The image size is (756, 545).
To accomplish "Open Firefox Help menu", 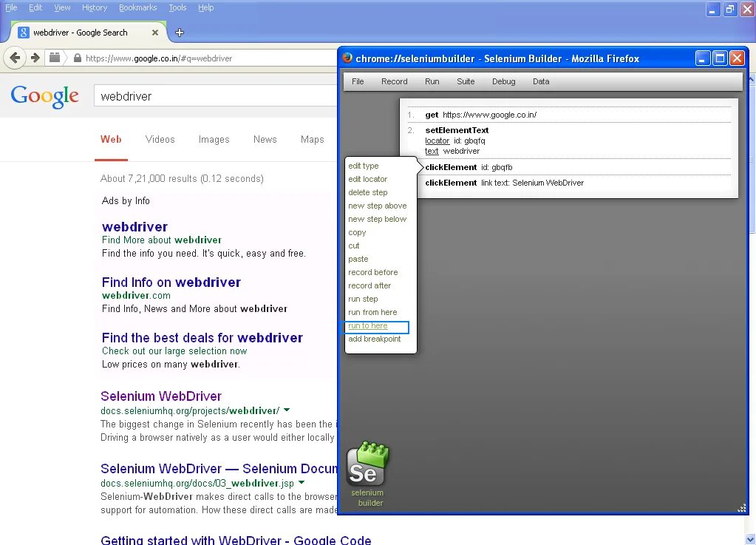I will point(206,7).
